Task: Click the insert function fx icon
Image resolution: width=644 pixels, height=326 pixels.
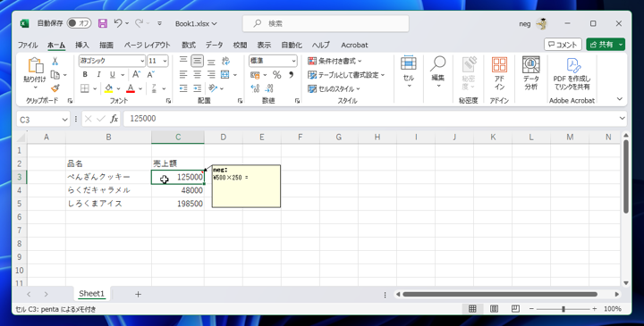Action: click(x=114, y=119)
